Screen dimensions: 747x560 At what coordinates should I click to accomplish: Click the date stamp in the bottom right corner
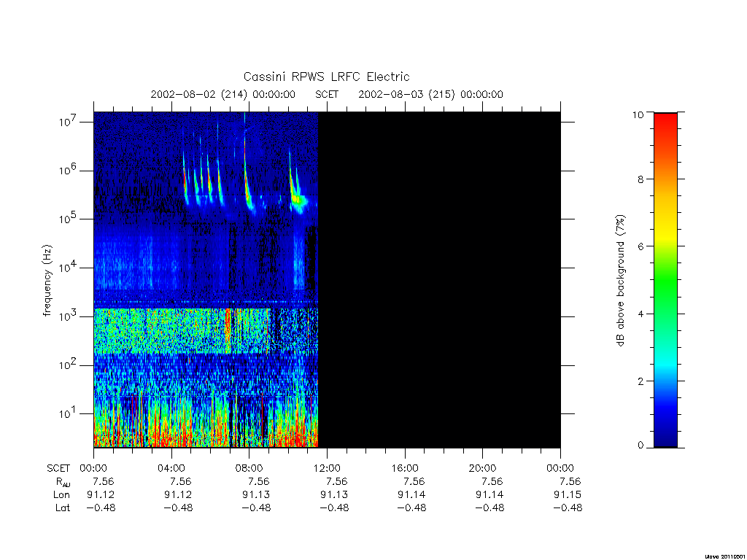tap(724, 556)
